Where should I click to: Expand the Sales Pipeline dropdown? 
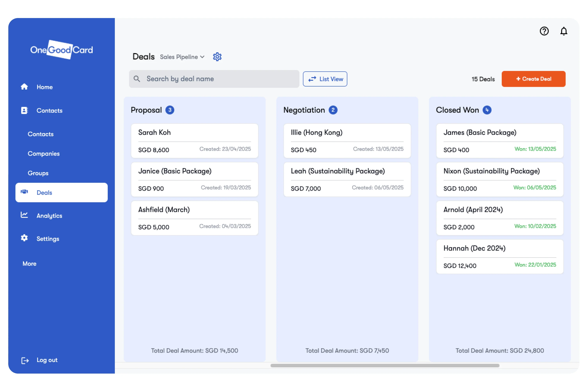[182, 57]
